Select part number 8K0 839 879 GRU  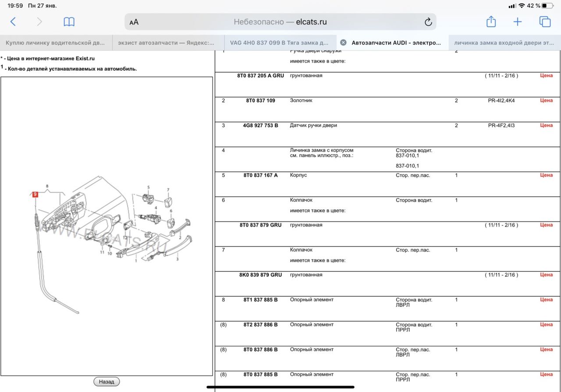pyautogui.click(x=260, y=275)
